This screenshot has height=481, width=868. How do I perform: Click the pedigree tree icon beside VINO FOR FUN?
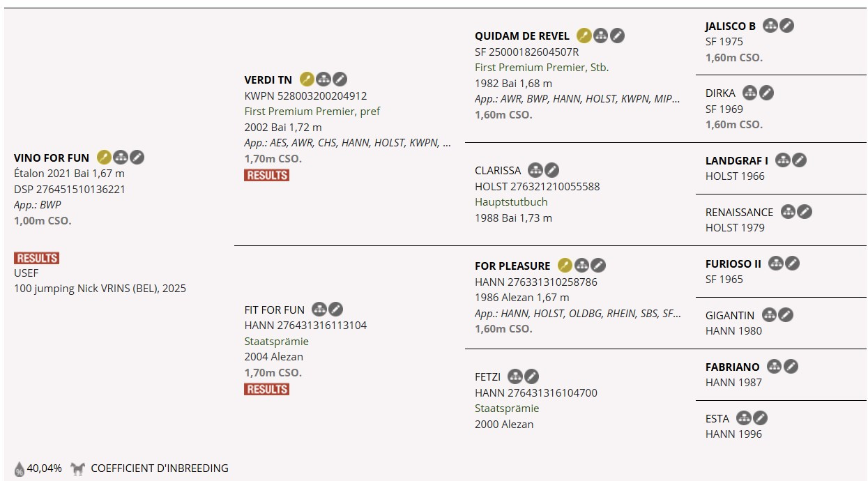121,158
